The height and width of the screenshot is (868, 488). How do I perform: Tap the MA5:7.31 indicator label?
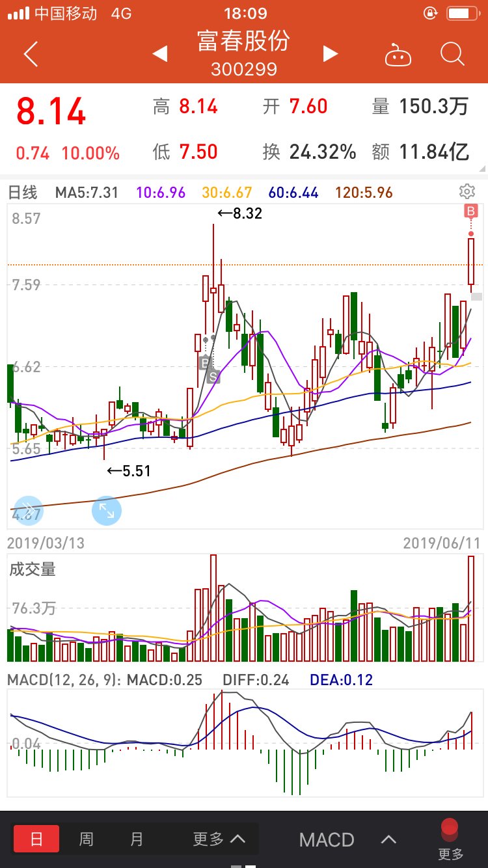87,193
